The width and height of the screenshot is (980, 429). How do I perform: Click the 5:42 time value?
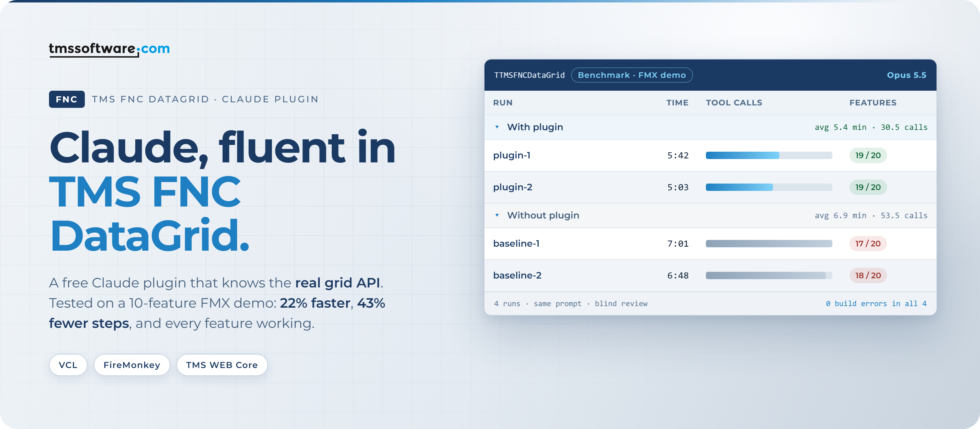[x=677, y=155]
